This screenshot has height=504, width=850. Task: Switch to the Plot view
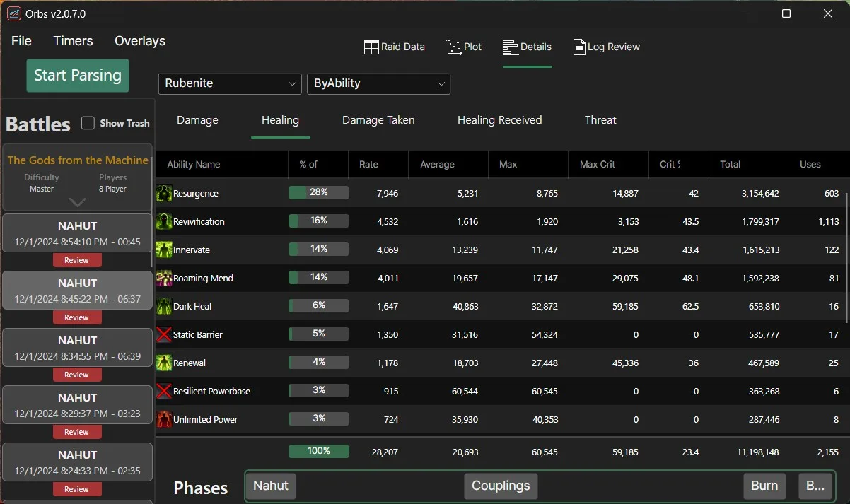pos(464,47)
